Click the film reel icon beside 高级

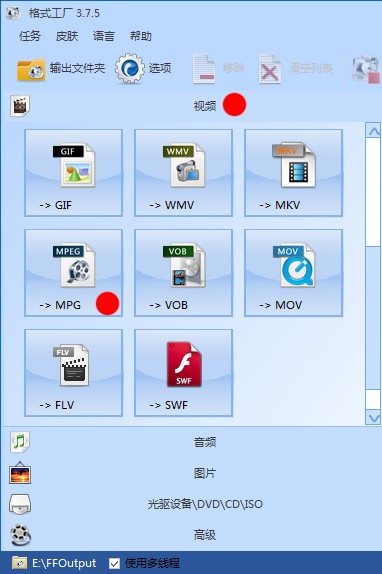point(20,535)
